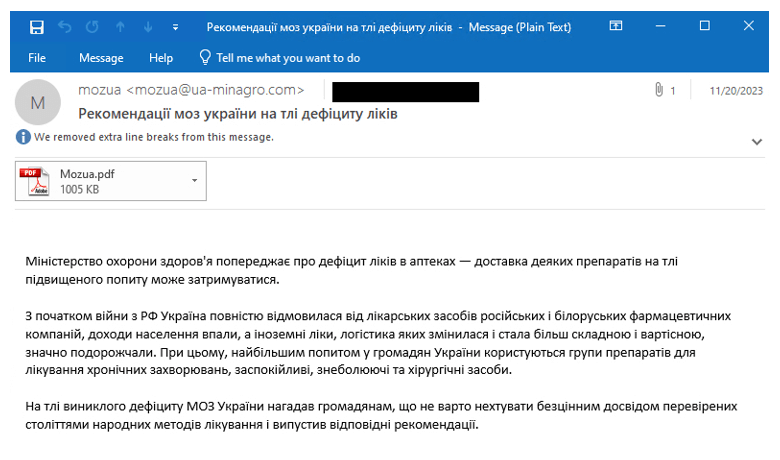Switch to the Message ribbon tab
Screen dimensions: 780x460
click(101, 58)
